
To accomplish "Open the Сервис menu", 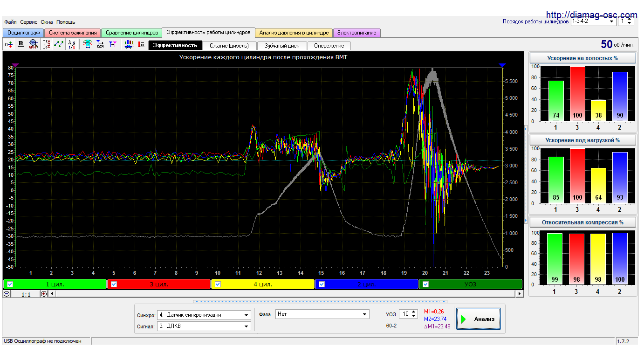I will pos(29,22).
